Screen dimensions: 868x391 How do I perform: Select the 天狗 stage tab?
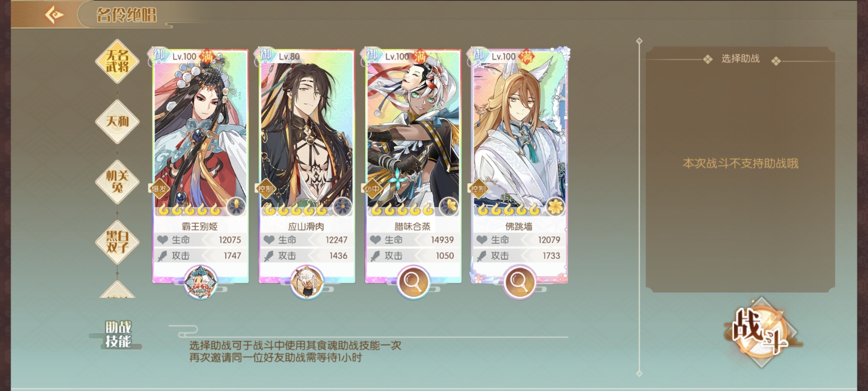117,122
